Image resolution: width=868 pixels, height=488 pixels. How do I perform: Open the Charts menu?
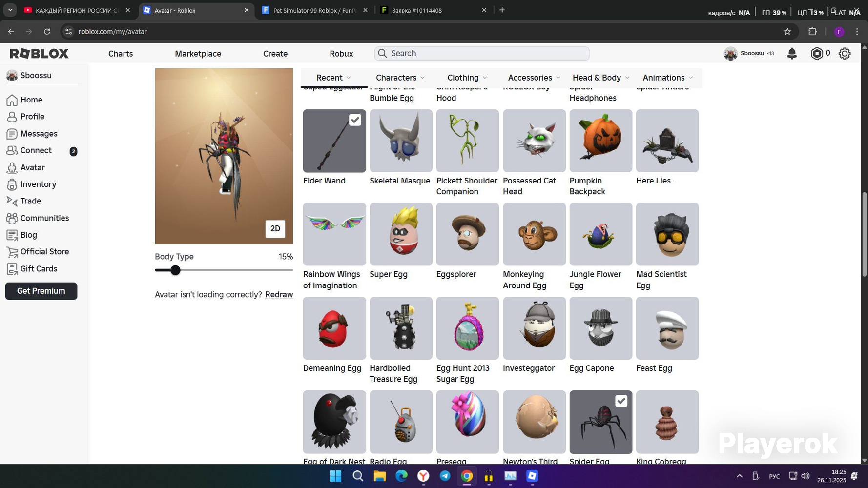click(x=121, y=54)
